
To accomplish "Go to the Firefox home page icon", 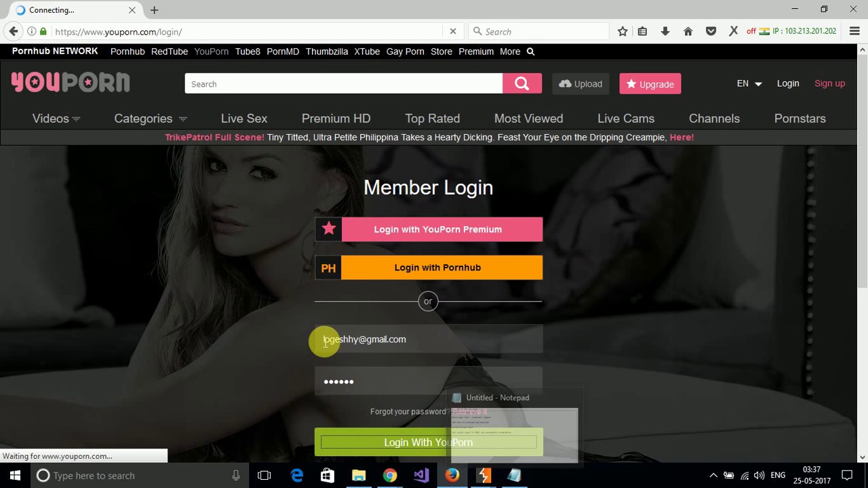I will point(688,31).
